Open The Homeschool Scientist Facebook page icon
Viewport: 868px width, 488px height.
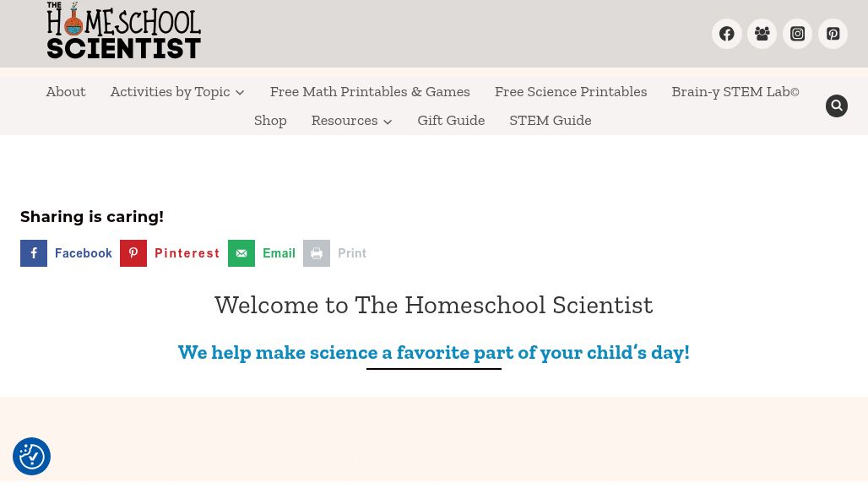(726, 34)
